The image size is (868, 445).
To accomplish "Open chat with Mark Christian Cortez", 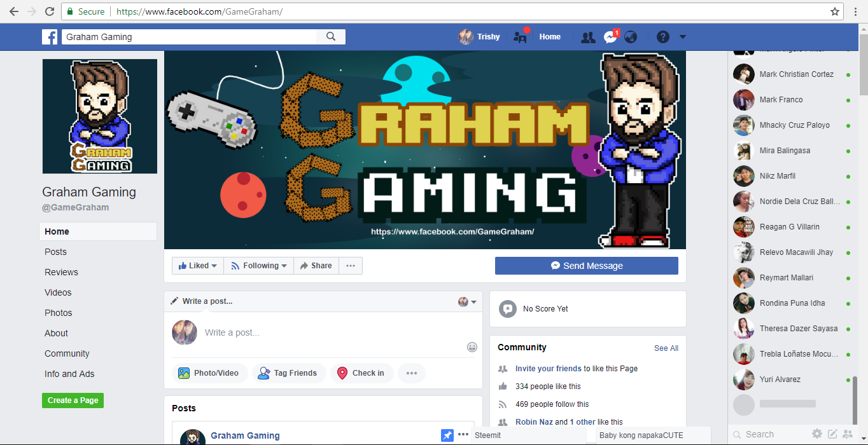I will 792,74.
